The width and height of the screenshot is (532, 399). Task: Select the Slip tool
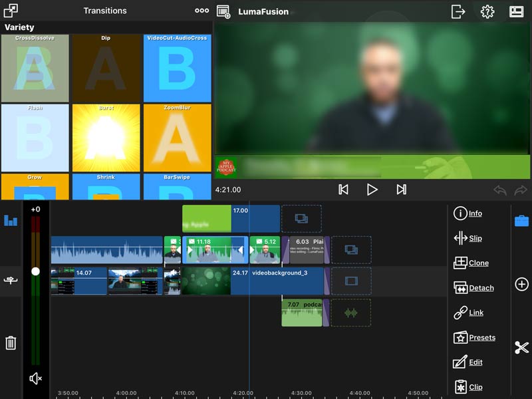(468, 238)
